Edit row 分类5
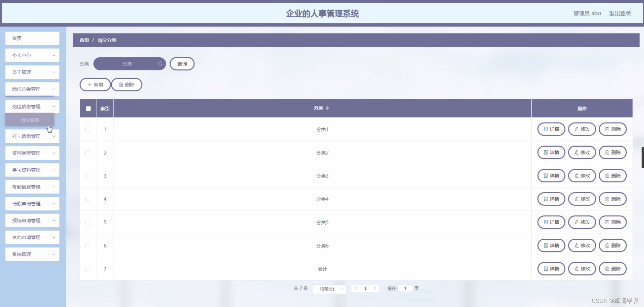The height and width of the screenshot is (307, 644). pyautogui.click(x=582, y=223)
